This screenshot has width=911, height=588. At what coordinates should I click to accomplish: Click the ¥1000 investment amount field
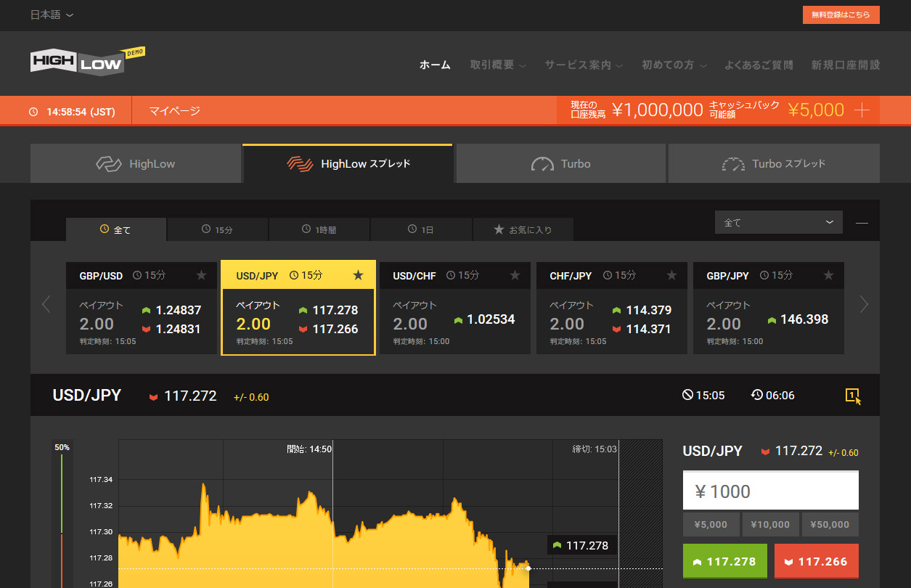(x=771, y=491)
